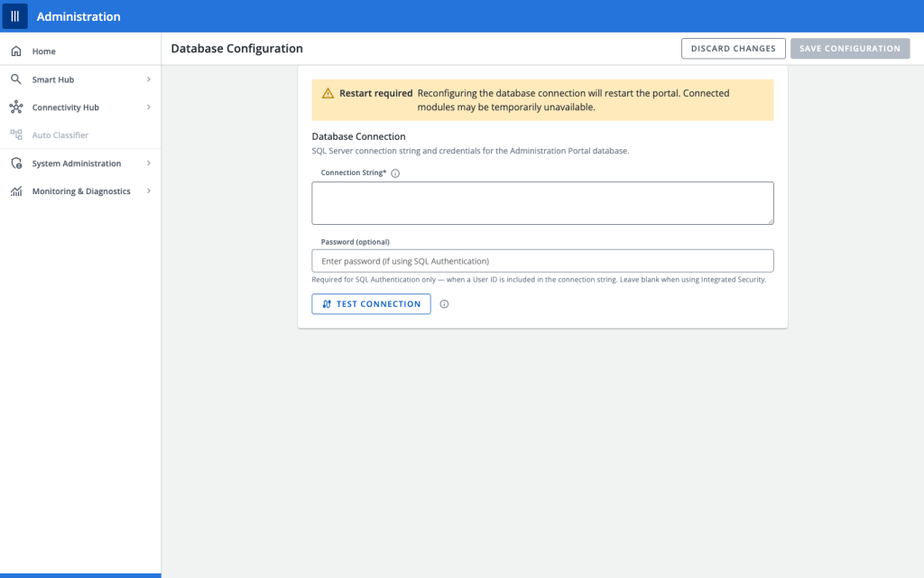The width and height of the screenshot is (924, 578).
Task: Click the Password (optional) field label
Action: point(355,242)
